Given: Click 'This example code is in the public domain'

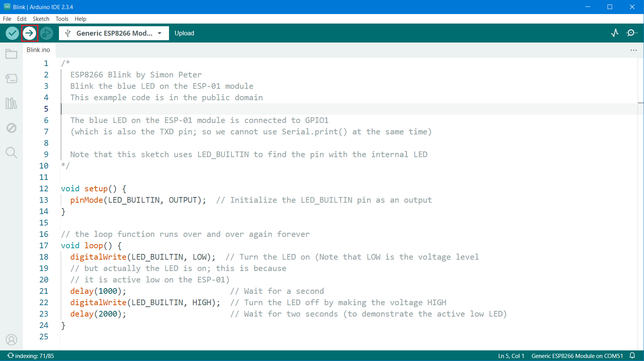Looking at the screenshot, I should pyautogui.click(x=166, y=98).
